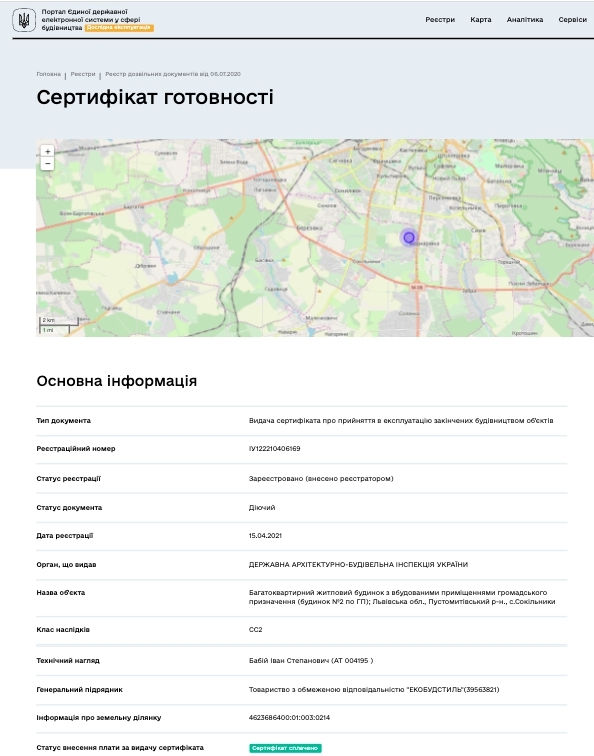Click the Технічний нагляд row label
The height and width of the screenshot is (756, 594).
(x=68, y=661)
